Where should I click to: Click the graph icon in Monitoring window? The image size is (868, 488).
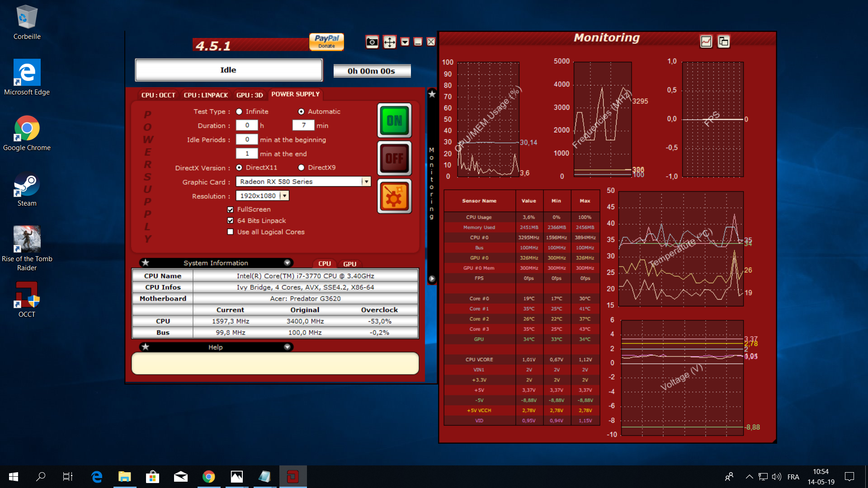coord(706,42)
